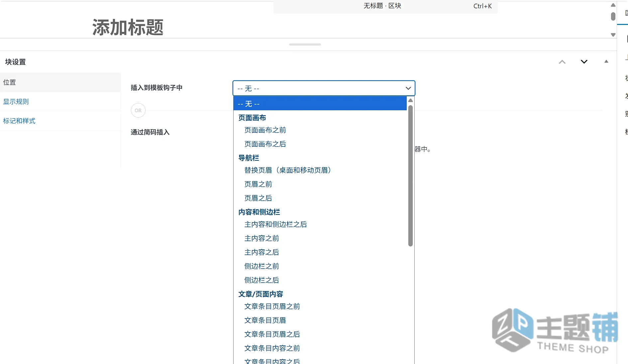628x364 pixels.
Task: Pick 主内容之后 option
Action: point(262,252)
